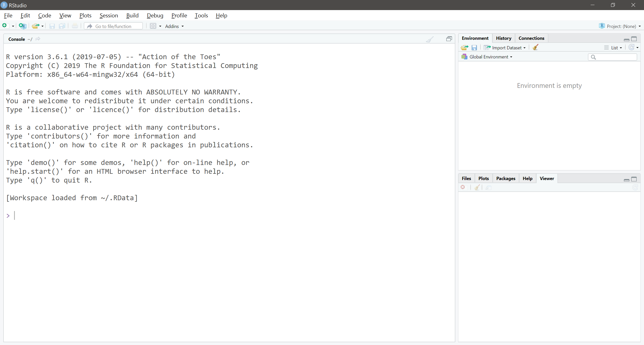Viewport: 644px width, 345px height.
Task: Click the Load workspace folder icon
Action: [x=464, y=48]
